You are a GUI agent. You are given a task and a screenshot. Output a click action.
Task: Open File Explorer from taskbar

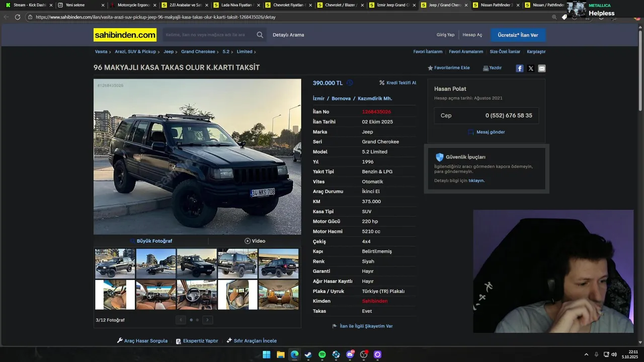point(281,354)
